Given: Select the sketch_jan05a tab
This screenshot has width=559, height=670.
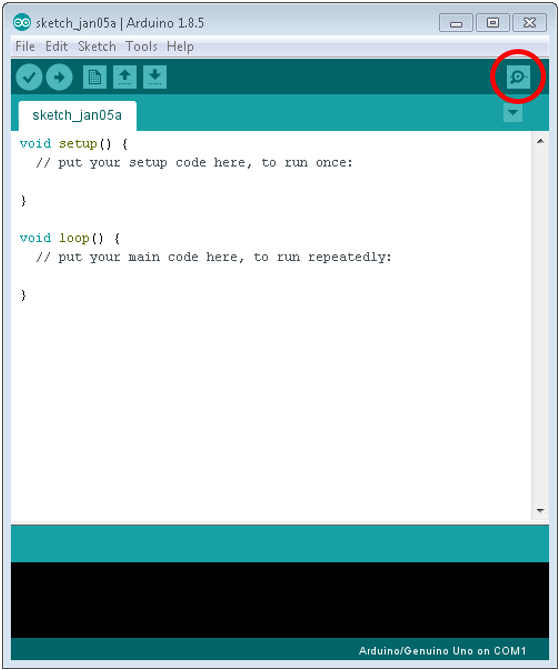Looking at the screenshot, I should point(77,115).
